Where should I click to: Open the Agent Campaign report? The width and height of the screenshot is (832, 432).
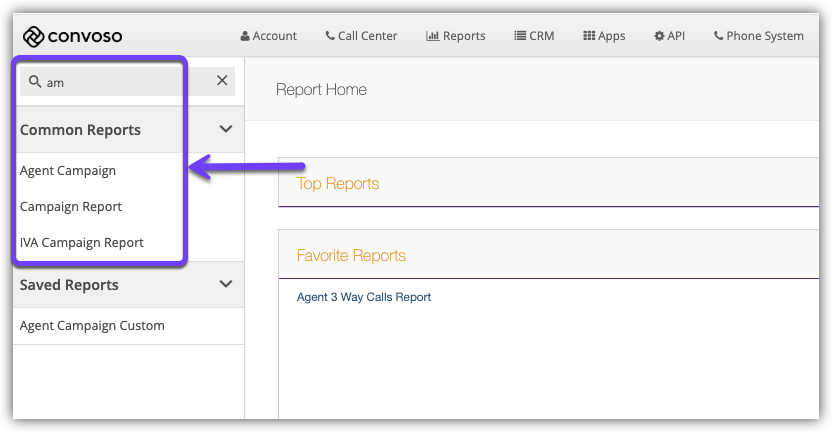point(68,171)
